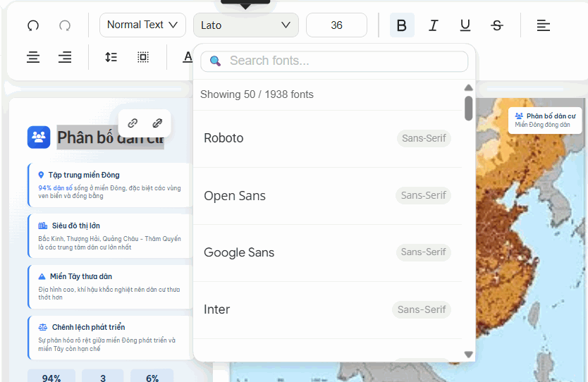Center align the text
Screen dimensions: 588x382
coord(33,57)
